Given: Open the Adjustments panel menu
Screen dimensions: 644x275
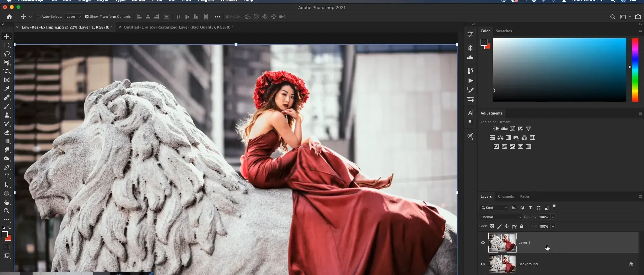Looking at the screenshot, I should [640, 113].
